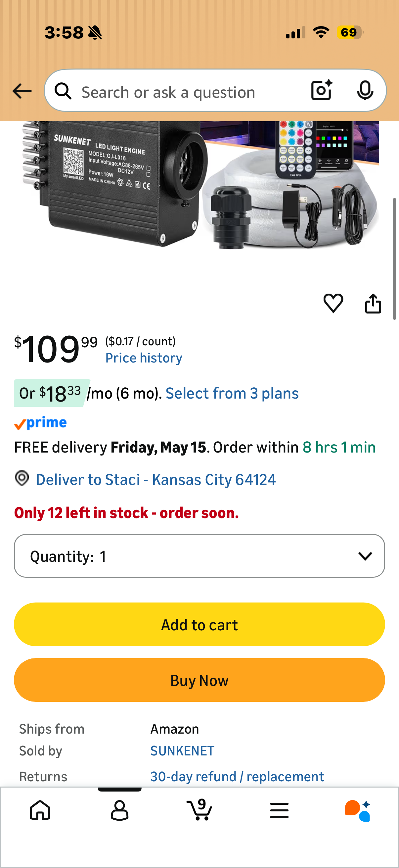Expand the Quantity dropdown
The image size is (399, 868).
[x=199, y=556]
